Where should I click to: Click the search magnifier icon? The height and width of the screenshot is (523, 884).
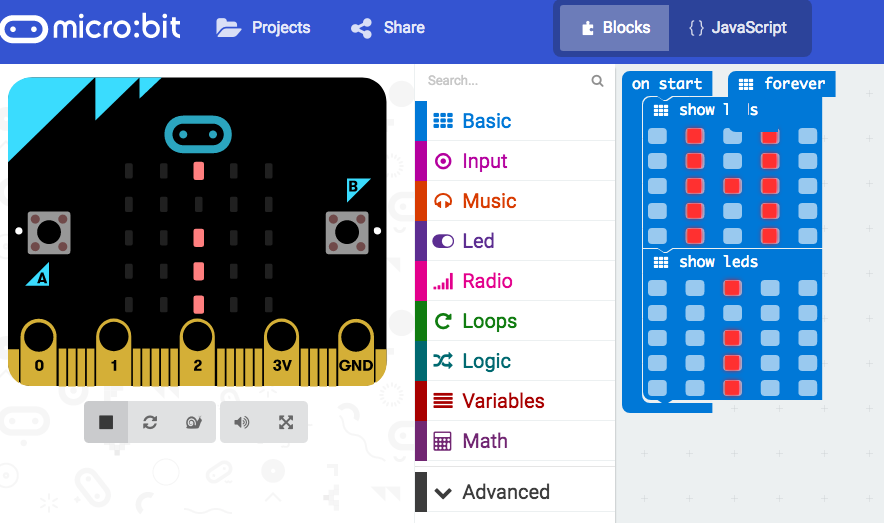click(x=597, y=81)
